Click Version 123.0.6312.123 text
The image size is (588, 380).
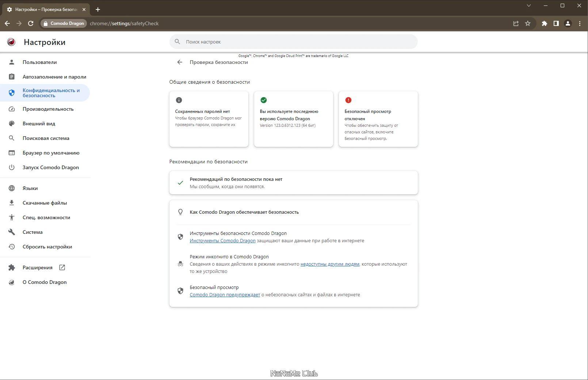click(288, 125)
